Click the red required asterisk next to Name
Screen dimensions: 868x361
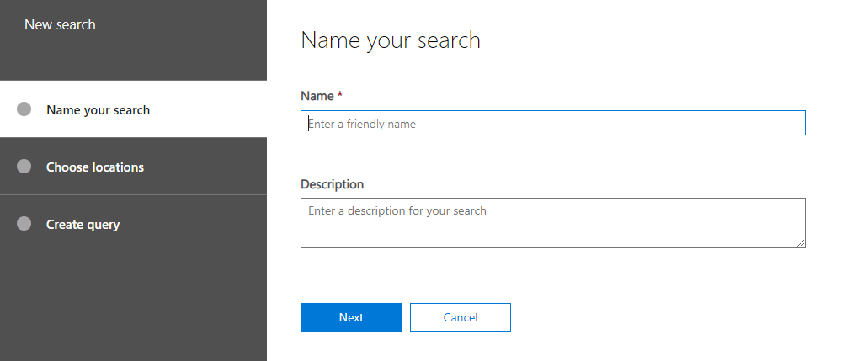[340, 95]
